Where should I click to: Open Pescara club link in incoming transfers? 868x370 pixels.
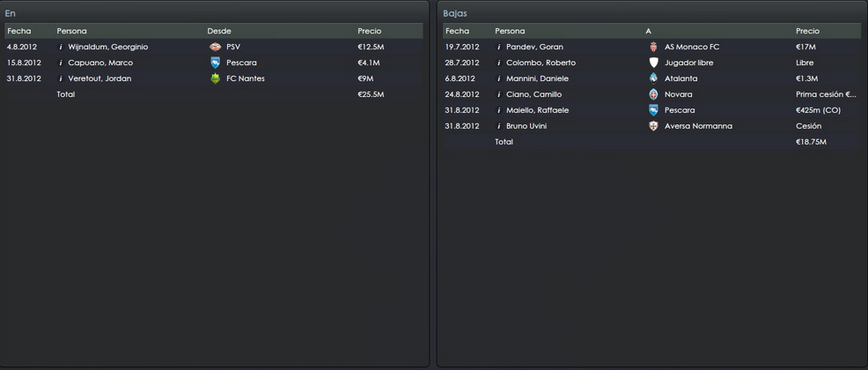tap(241, 63)
